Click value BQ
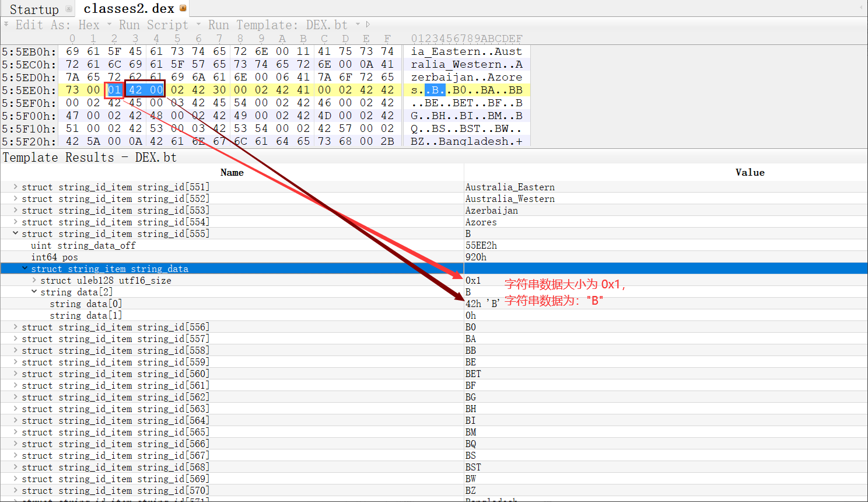Screen dimensions: 868x502 (471, 444)
